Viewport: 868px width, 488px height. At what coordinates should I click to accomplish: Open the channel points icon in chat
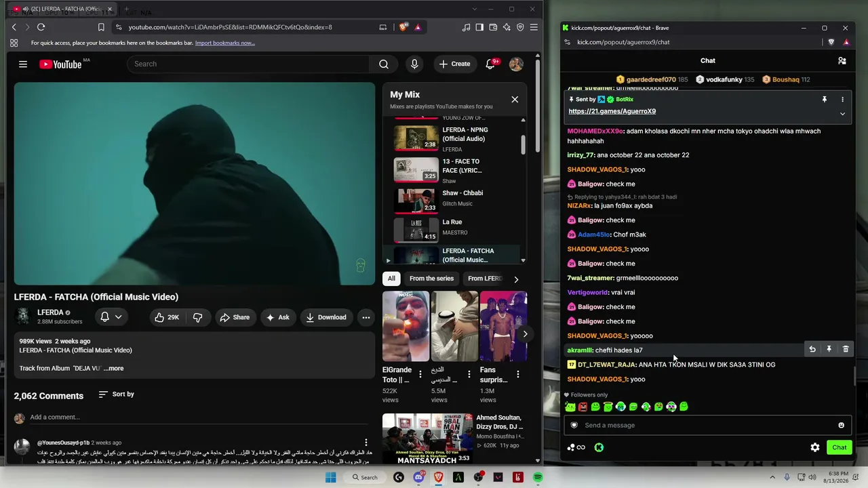576,447
